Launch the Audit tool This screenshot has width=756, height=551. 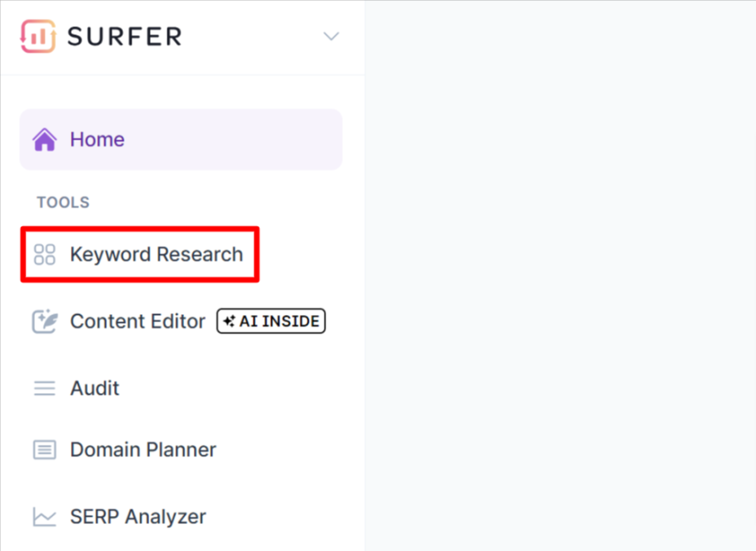coord(94,388)
